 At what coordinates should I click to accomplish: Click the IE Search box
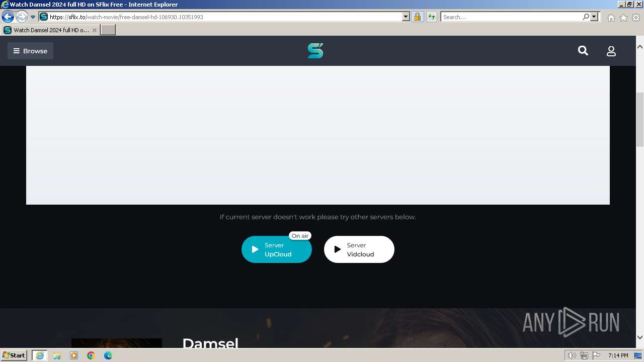511,17
